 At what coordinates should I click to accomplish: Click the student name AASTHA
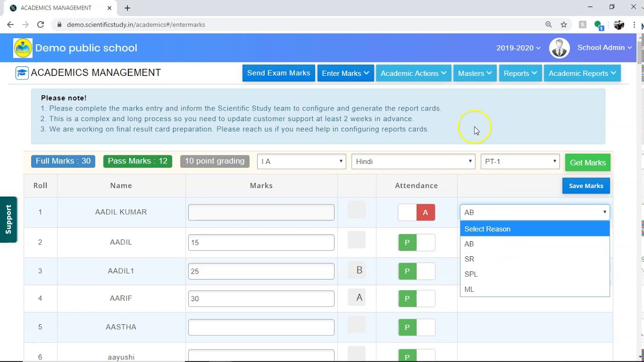[x=121, y=327]
